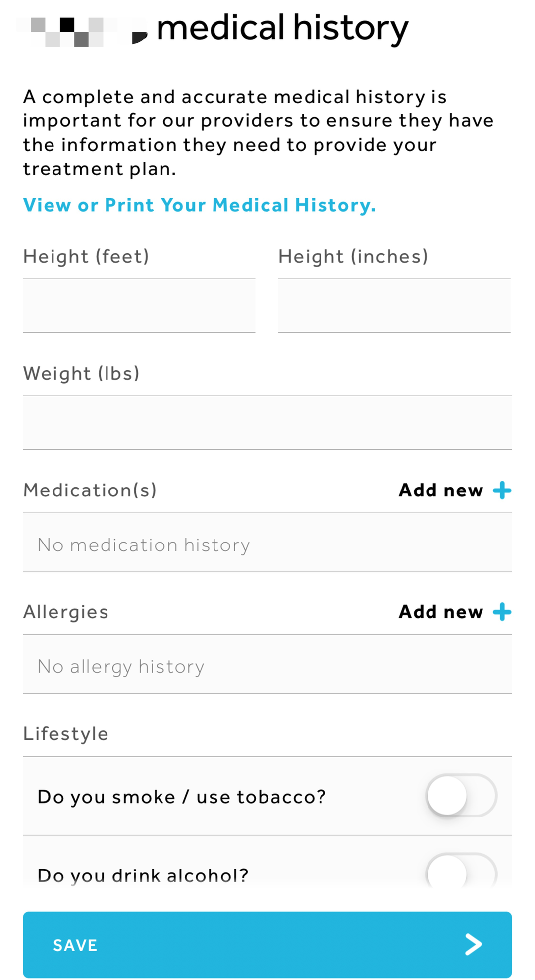Viewport: 535px width, 980px height.
Task: Focus the Height (inches) input field
Action: click(x=394, y=306)
